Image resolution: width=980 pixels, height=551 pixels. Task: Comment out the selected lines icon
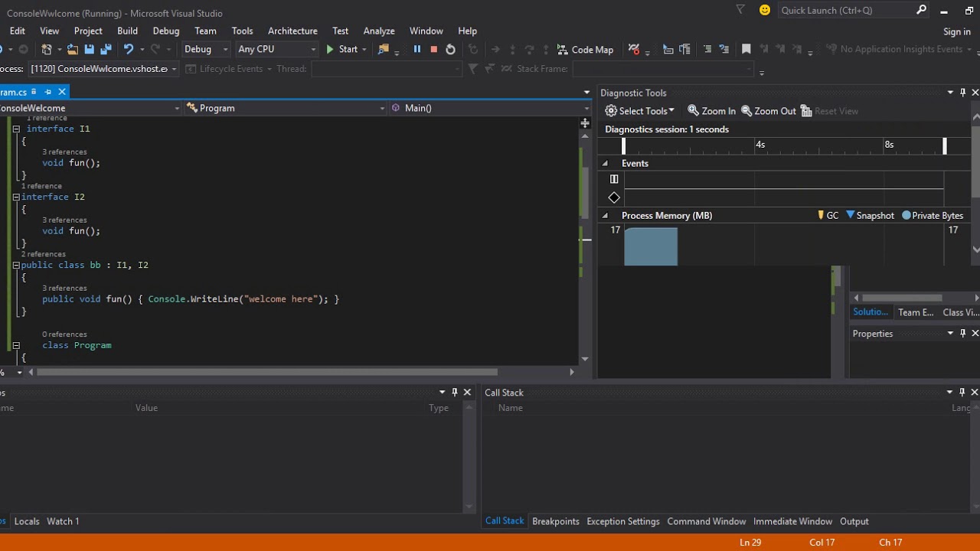pyautogui.click(x=707, y=49)
